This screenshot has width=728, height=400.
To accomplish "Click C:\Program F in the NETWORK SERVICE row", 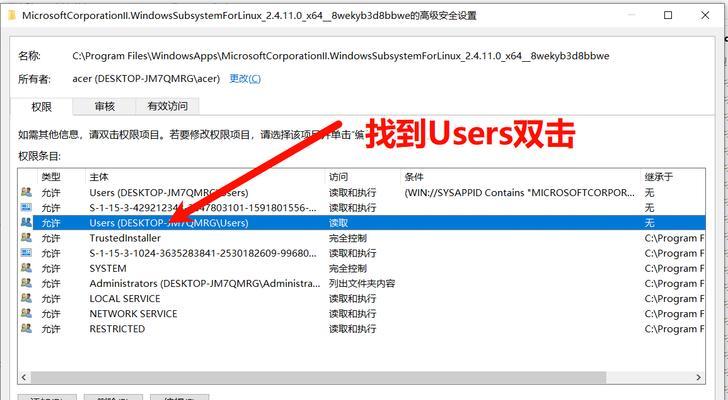I will (674, 314).
